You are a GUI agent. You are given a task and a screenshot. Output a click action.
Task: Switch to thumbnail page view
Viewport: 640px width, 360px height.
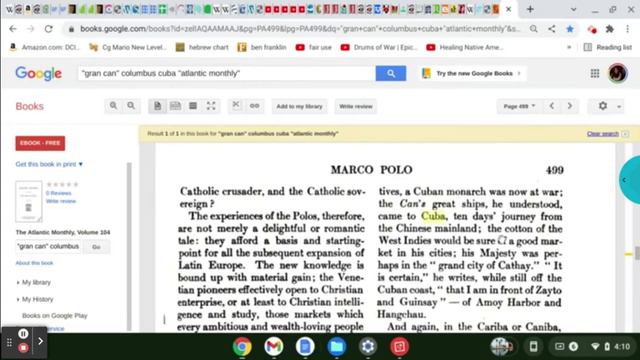pos(193,106)
